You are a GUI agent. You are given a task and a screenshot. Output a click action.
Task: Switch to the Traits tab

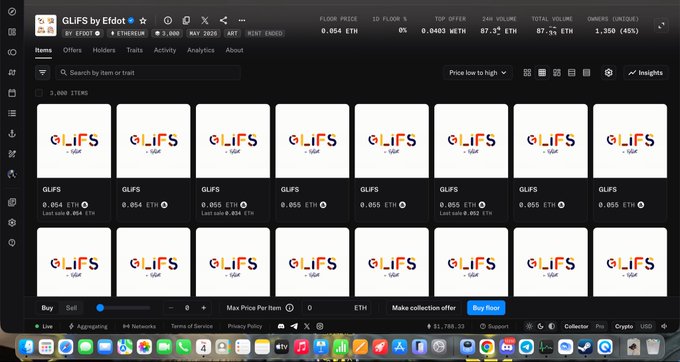134,50
